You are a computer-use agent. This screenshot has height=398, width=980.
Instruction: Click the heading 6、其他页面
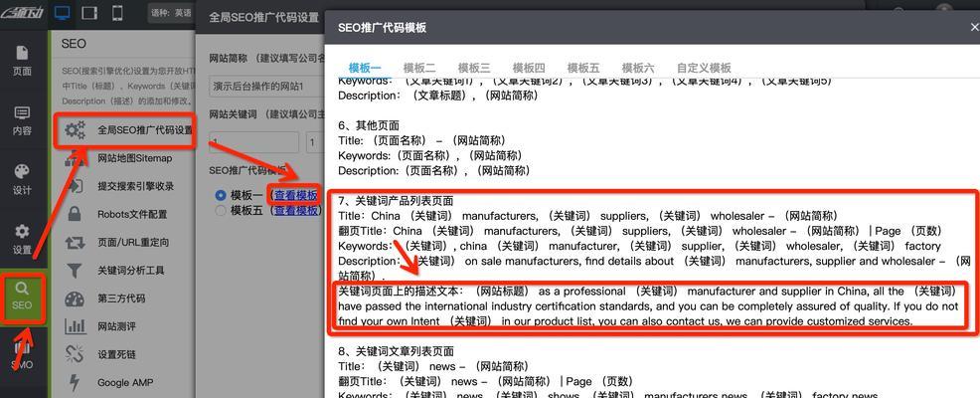click(369, 125)
